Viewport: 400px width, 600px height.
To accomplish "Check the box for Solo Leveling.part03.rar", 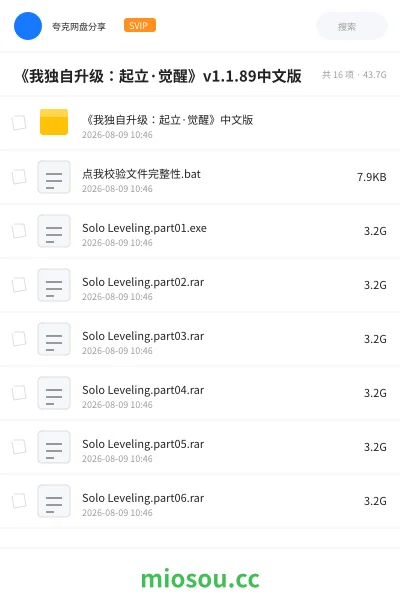I will click(19, 339).
